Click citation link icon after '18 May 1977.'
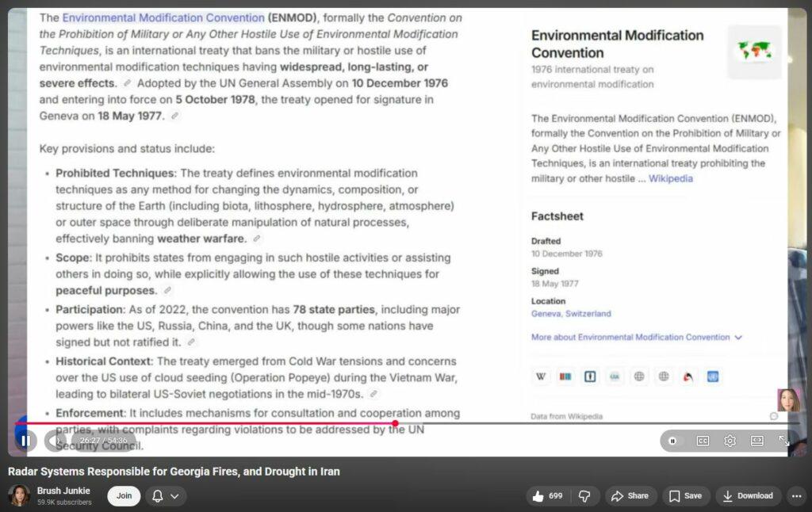This screenshot has width=812, height=512. click(174, 116)
